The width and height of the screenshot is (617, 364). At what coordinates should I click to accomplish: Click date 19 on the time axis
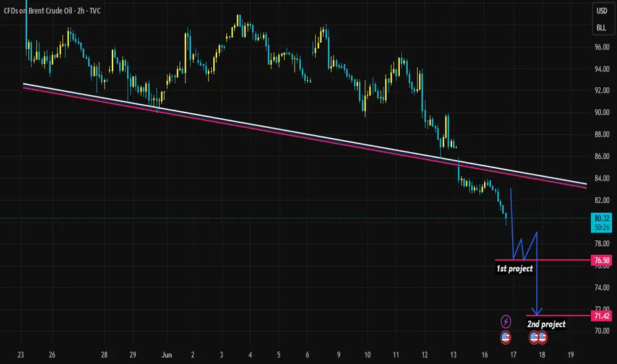571,355
